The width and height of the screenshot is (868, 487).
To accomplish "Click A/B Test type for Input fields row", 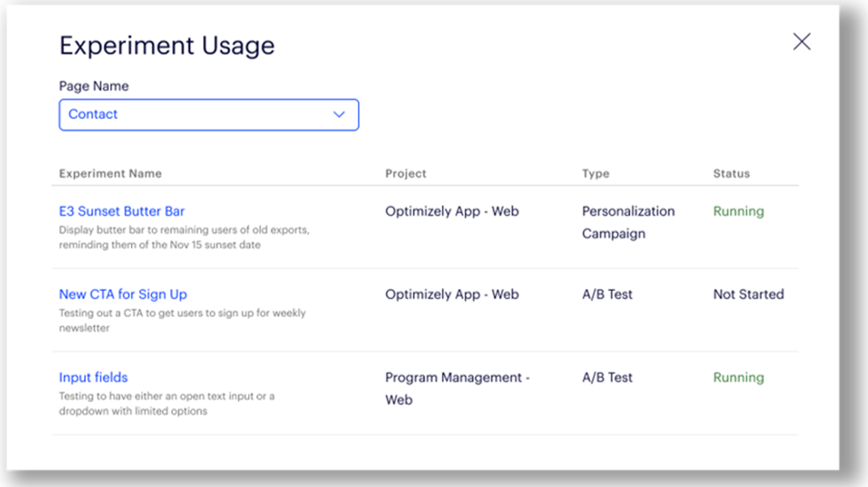I will tap(607, 377).
